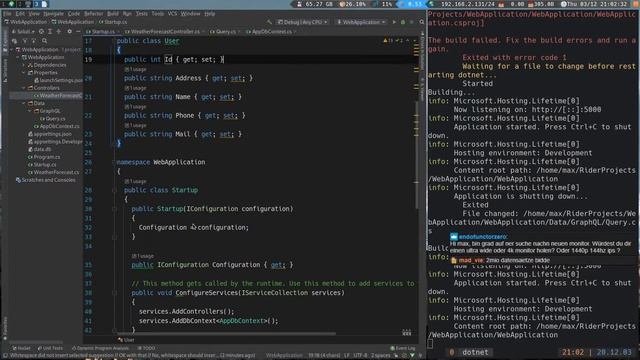Collapse the Controllers folder
The image size is (640, 360).
pyautogui.click(x=24, y=88)
